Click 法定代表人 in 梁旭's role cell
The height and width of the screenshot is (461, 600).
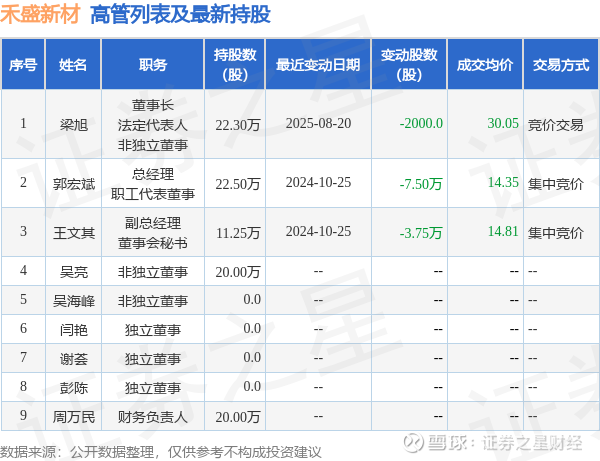point(153,125)
